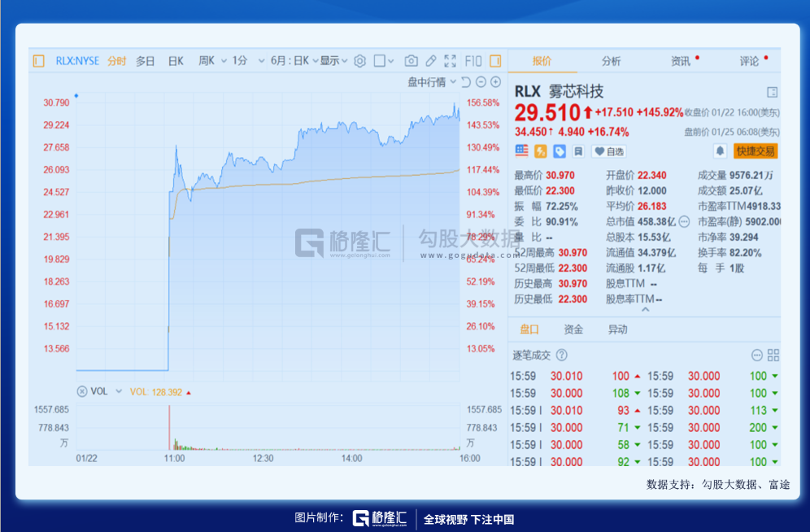Remove the VOL indicator with X icon

point(82,391)
